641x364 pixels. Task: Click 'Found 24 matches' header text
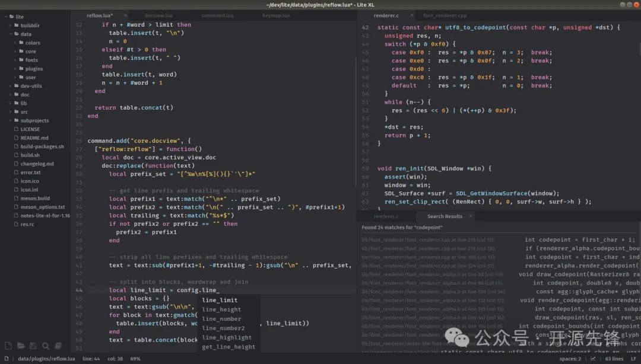click(x=402, y=228)
